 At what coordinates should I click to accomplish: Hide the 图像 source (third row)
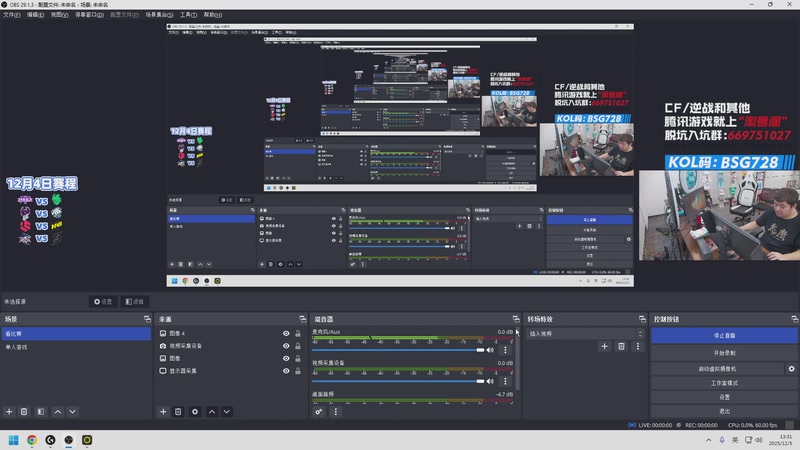pos(286,358)
